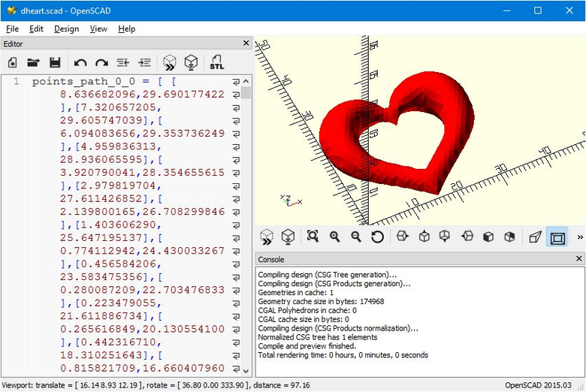Open a file using the folder icon
The width and height of the screenshot is (586, 392).
[x=34, y=62]
